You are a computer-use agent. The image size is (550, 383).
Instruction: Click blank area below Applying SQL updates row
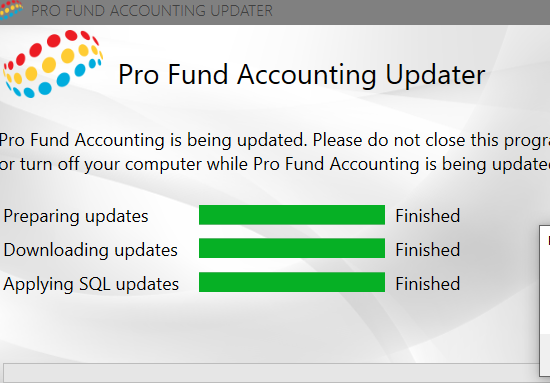[246, 326]
